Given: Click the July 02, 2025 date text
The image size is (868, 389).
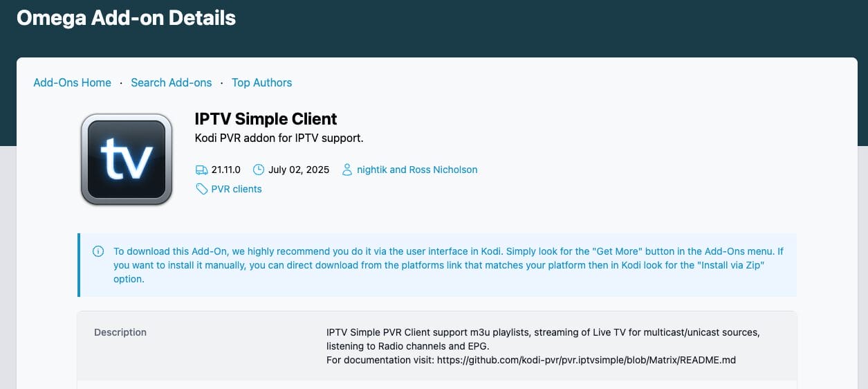Looking at the screenshot, I should [x=299, y=170].
